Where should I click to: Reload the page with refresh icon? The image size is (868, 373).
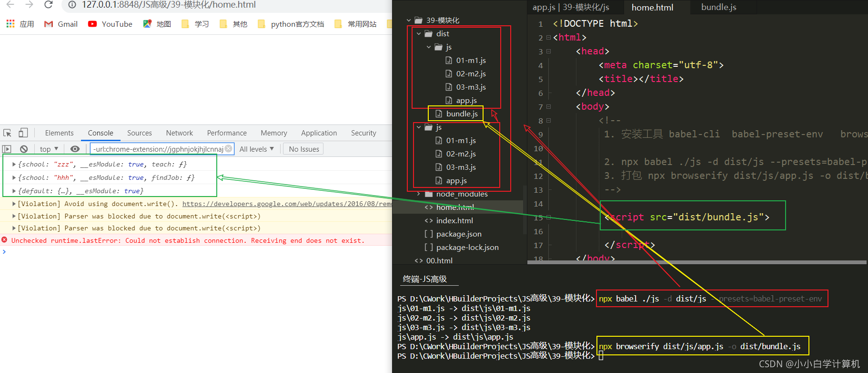click(x=48, y=5)
